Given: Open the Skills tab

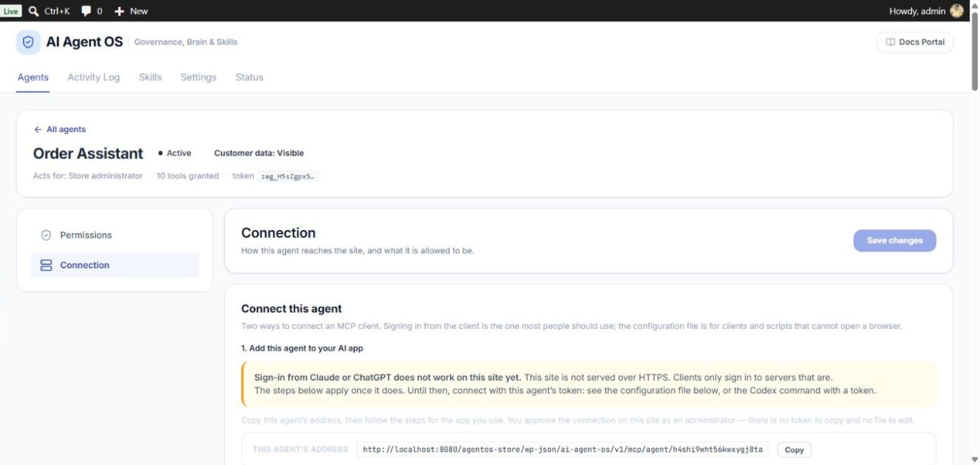Looking at the screenshot, I should 150,77.
